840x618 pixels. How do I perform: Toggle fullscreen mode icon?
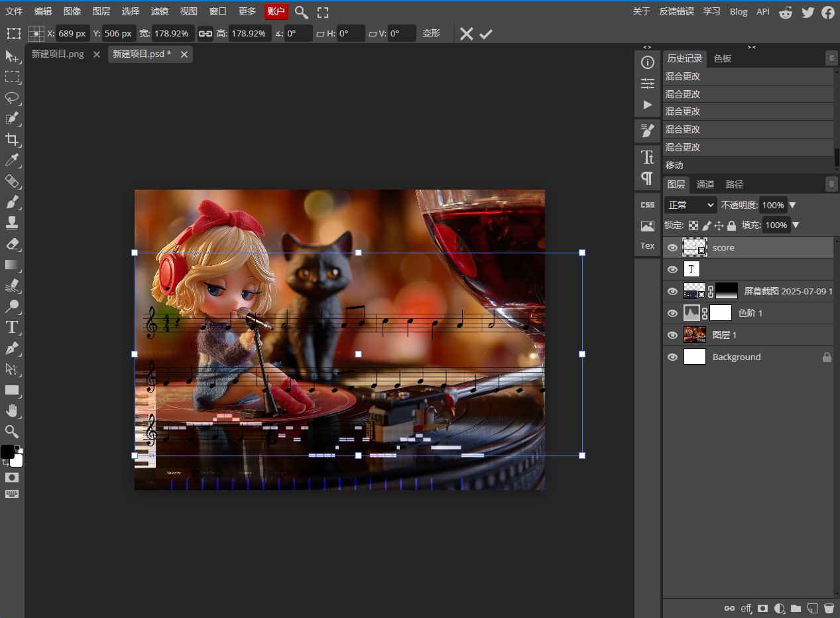323,12
